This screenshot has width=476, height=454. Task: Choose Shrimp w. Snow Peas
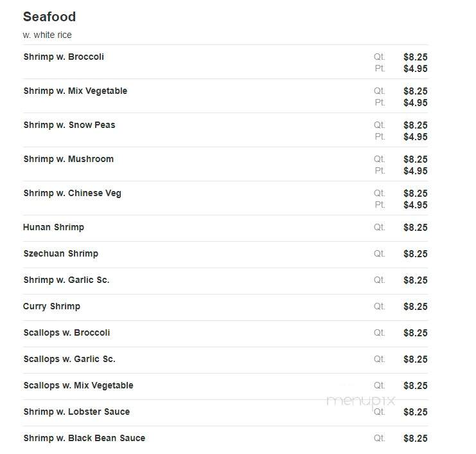click(69, 125)
